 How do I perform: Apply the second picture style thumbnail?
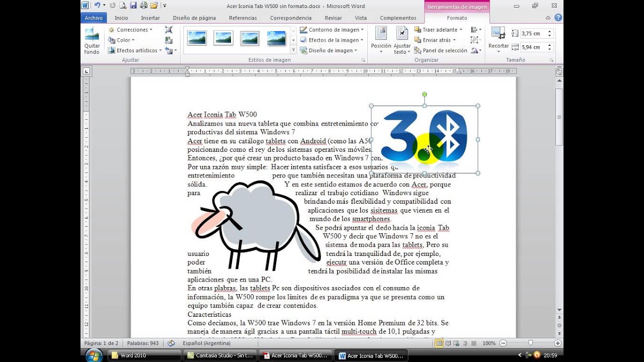[223, 38]
